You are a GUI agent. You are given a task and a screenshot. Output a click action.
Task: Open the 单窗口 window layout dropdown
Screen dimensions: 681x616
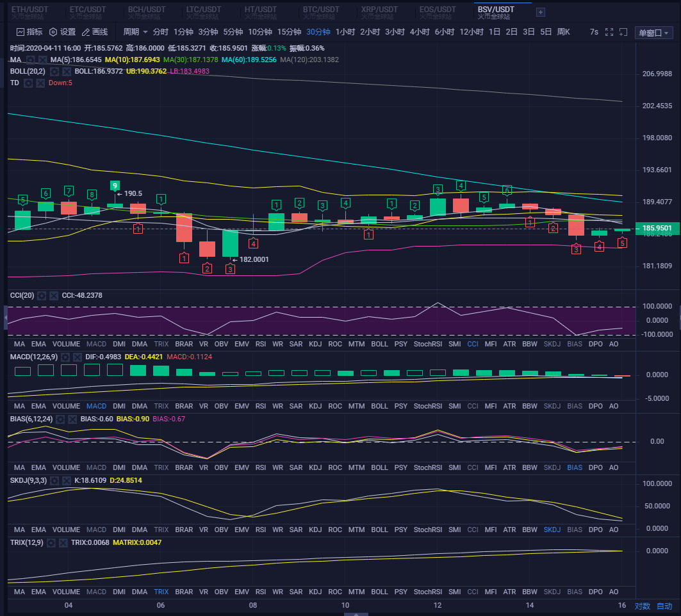pyautogui.click(x=654, y=33)
